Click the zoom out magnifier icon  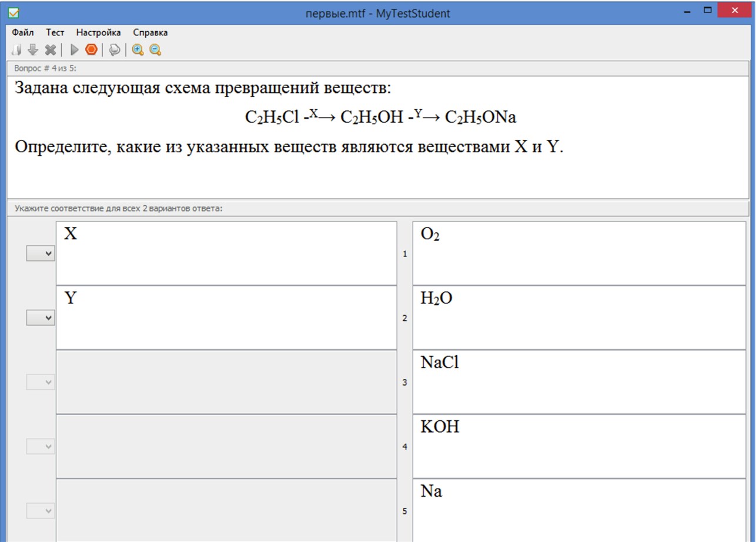pyautogui.click(x=155, y=50)
